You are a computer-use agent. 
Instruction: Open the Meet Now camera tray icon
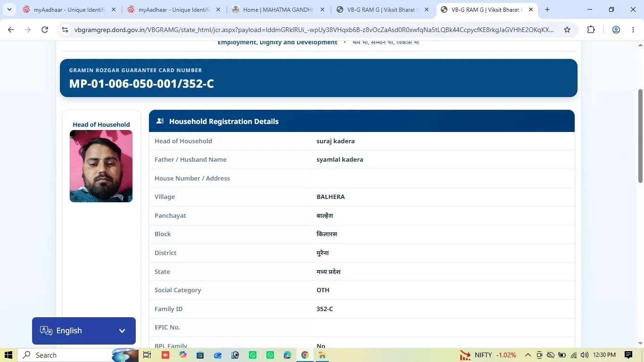[539, 355]
